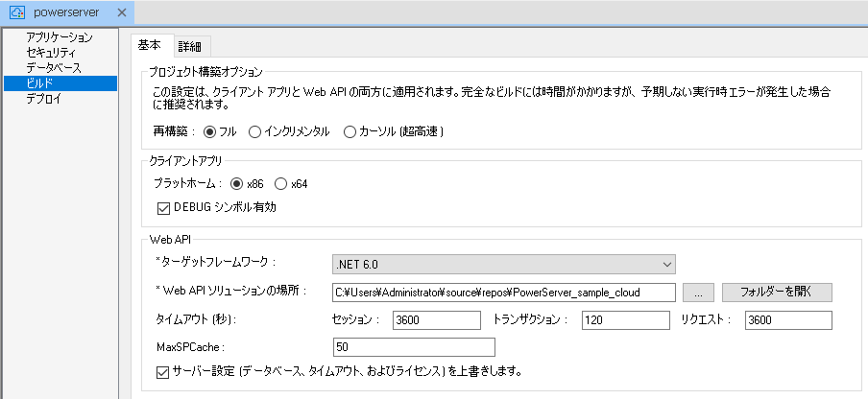Toggle the DEBUG シンボル有効 checkbox
This screenshot has width=868, height=399.
point(161,206)
